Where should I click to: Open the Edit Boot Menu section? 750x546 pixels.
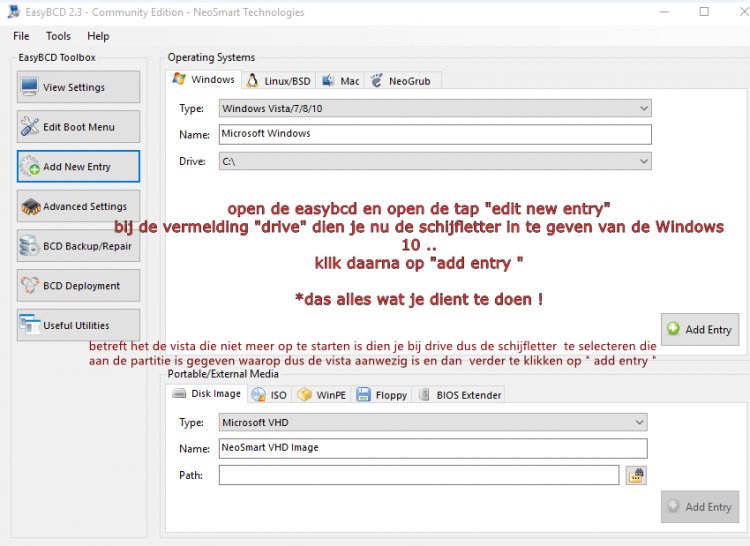(78, 127)
